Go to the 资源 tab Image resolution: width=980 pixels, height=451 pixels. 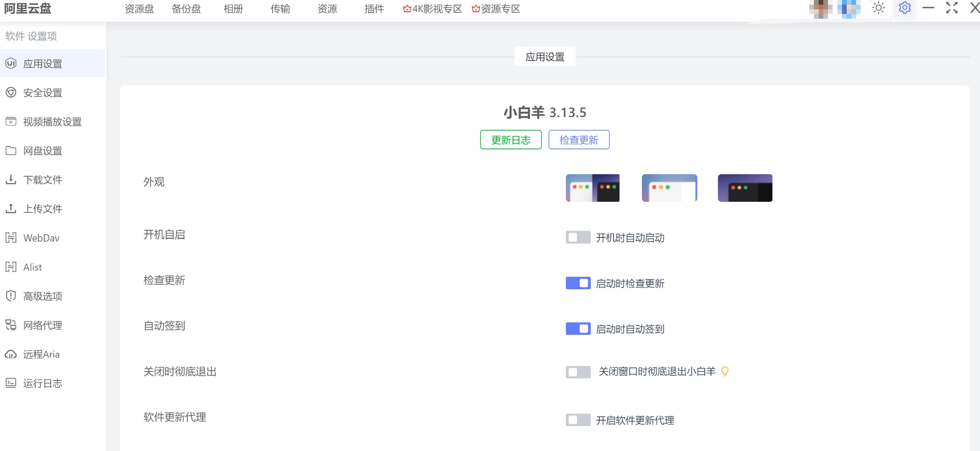click(x=327, y=9)
